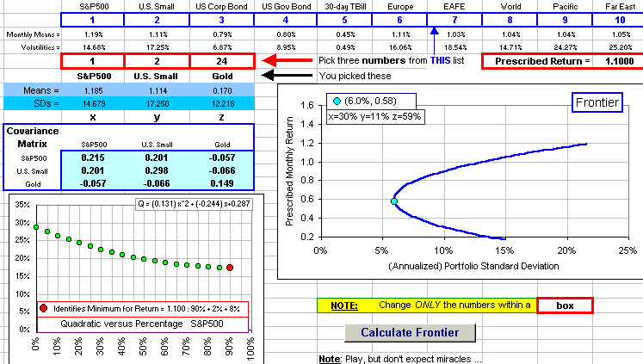
Task: Click covariance cell 0.298
Action: pyautogui.click(x=157, y=170)
